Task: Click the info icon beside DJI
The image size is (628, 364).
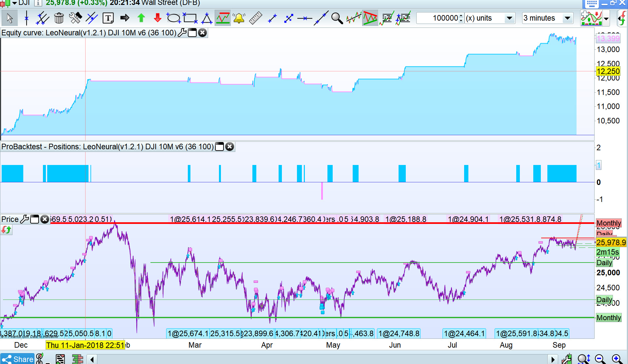Action: (38, 3)
